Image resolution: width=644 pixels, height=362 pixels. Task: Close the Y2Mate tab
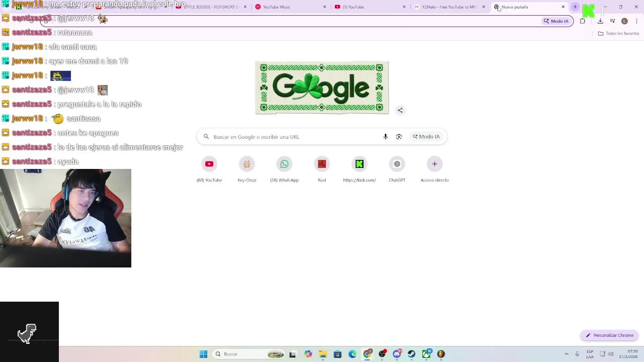click(484, 7)
